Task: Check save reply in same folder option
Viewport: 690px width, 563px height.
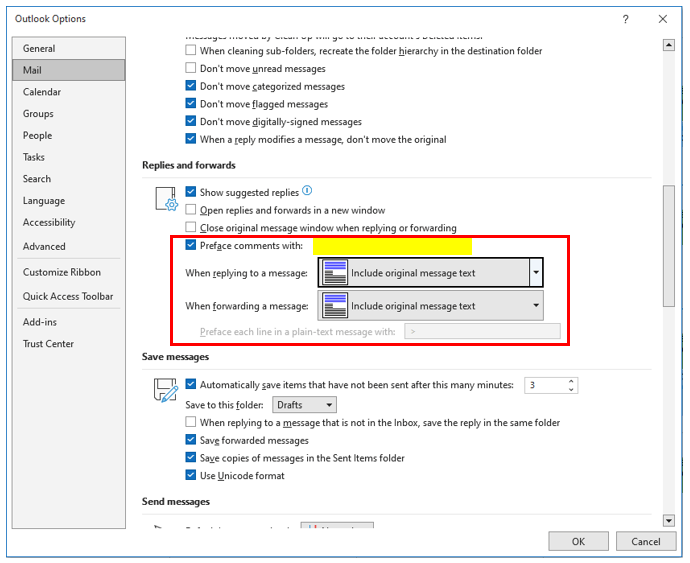Action: point(191,422)
